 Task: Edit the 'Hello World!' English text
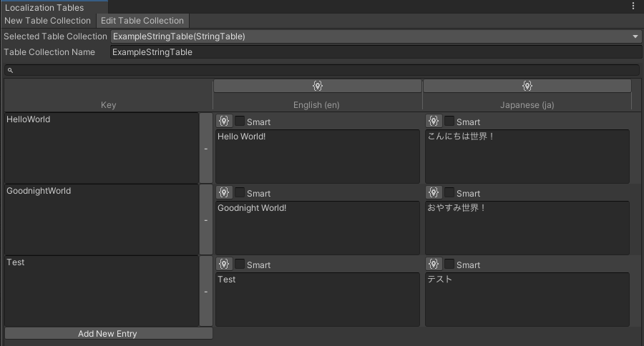(318, 157)
